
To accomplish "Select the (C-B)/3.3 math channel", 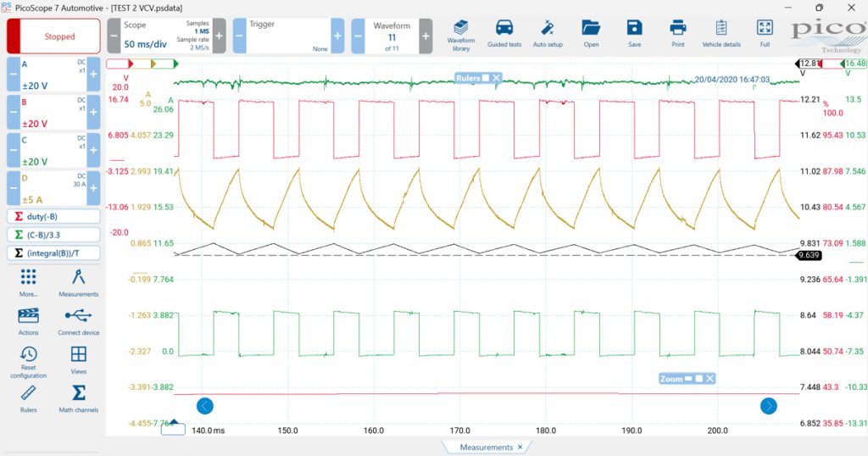I will pyautogui.click(x=53, y=235).
